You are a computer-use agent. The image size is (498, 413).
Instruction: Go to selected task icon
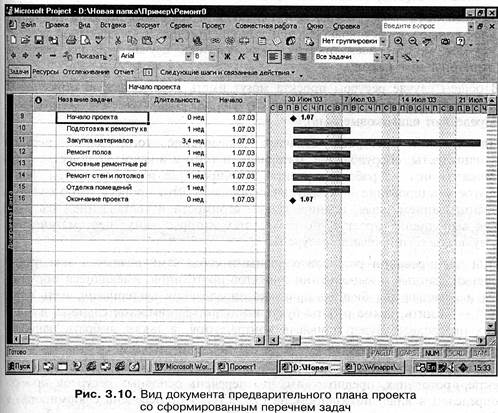pyautogui.click(x=428, y=41)
